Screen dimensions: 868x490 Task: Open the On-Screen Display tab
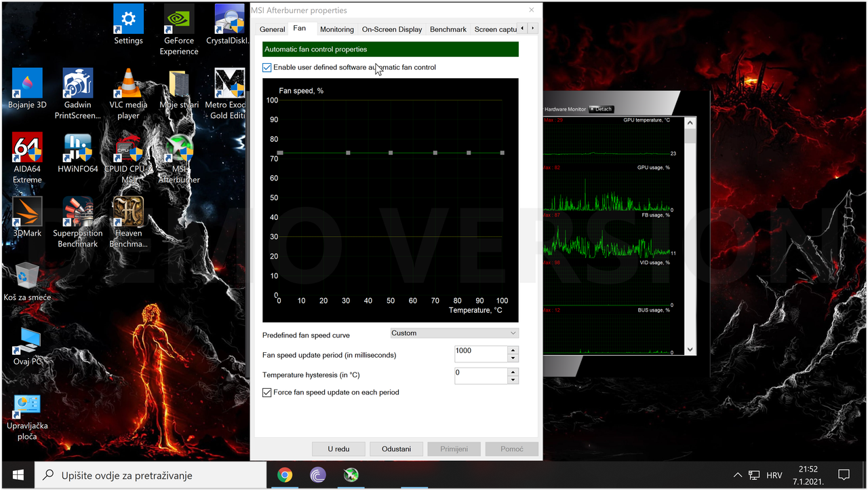click(392, 29)
